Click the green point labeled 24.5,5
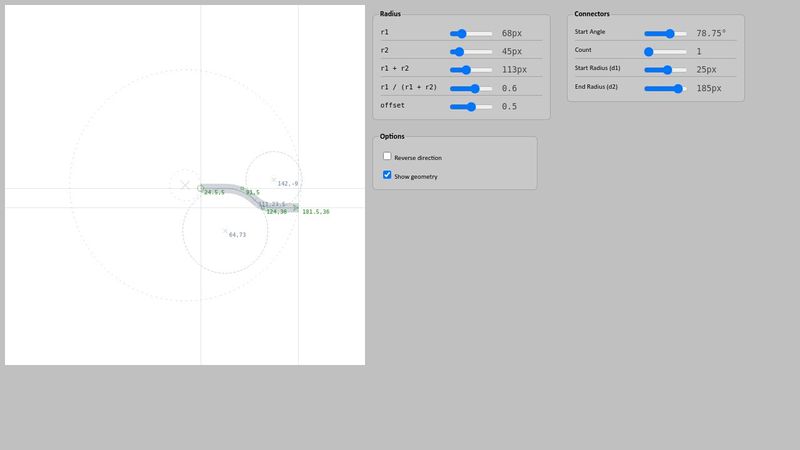800x450 pixels. [200, 188]
